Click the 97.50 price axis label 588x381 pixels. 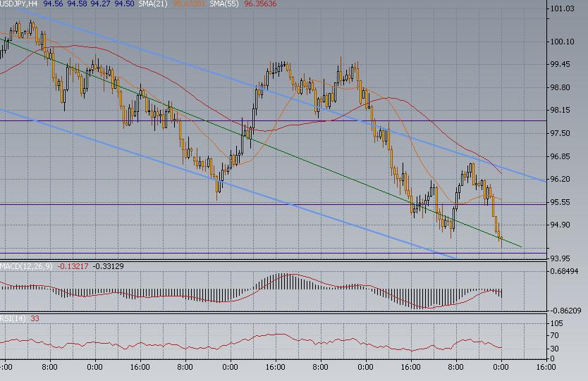pos(562,134)
